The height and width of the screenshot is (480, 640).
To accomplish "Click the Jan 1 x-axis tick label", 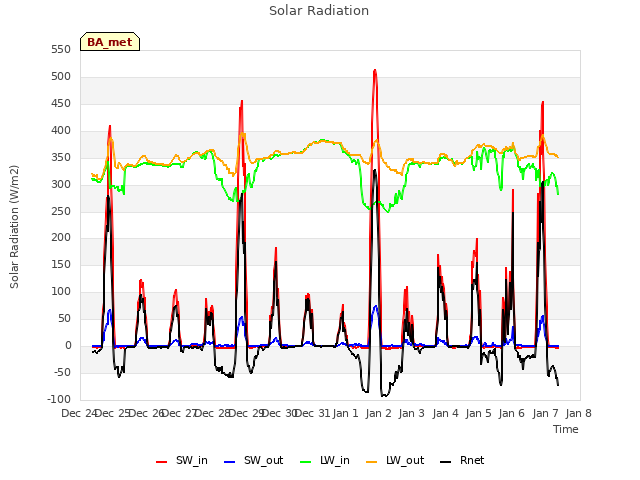I will pyautogui.click(x=345, y=413).
